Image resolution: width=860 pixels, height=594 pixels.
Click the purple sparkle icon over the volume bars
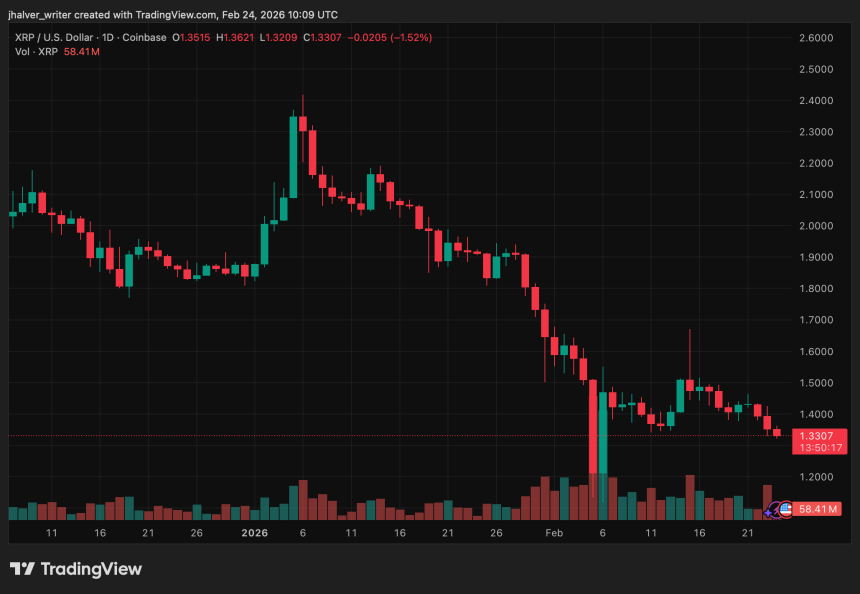[768, 513]
